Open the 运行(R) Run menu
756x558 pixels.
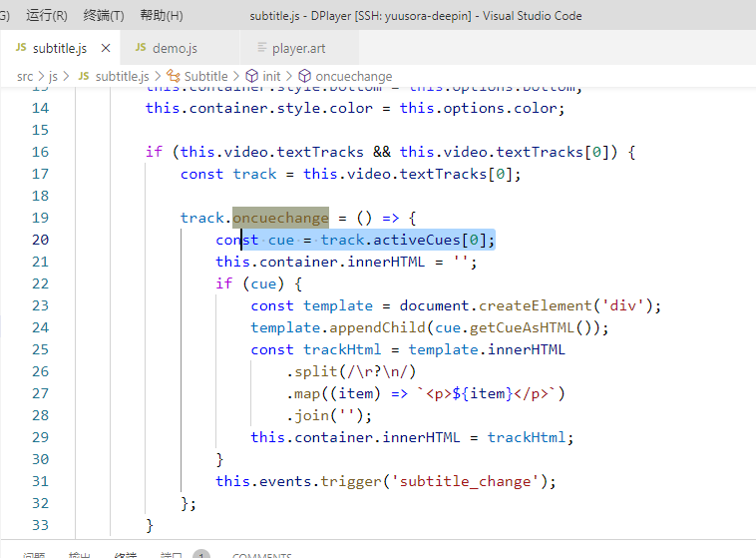pos(47,15)
